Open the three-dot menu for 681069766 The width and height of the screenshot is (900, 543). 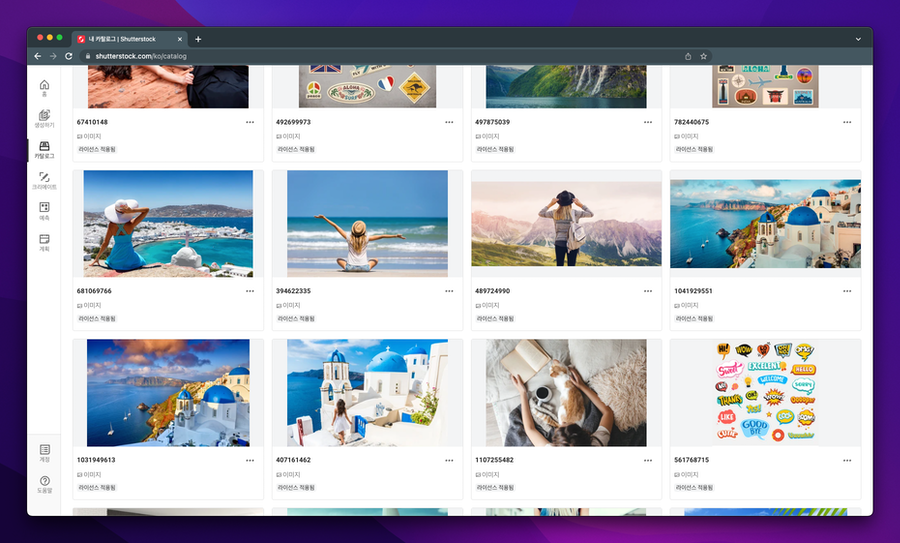(250, 291)
